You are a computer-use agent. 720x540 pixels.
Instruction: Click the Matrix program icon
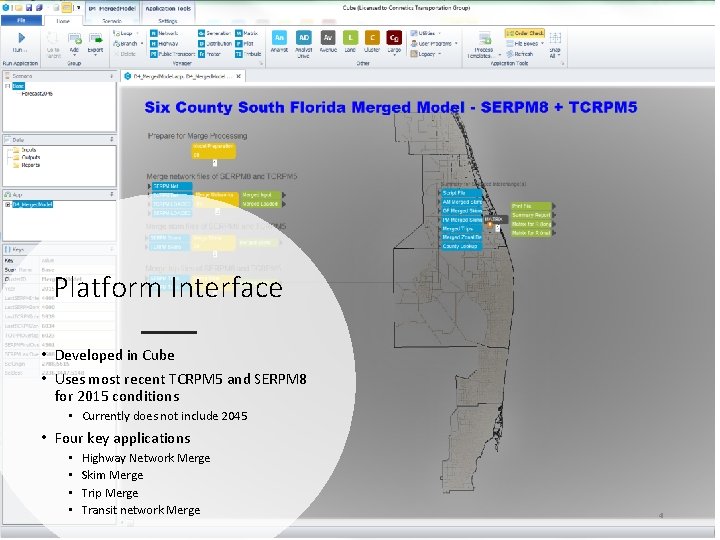(239, 33)
